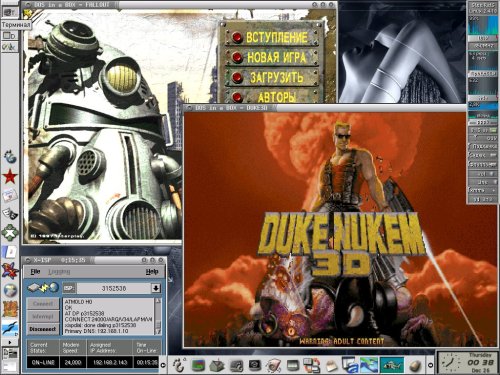Click the Primary DNS line in X-ISP log
This screenshot has height=375, width=500.
coord(96,331)
